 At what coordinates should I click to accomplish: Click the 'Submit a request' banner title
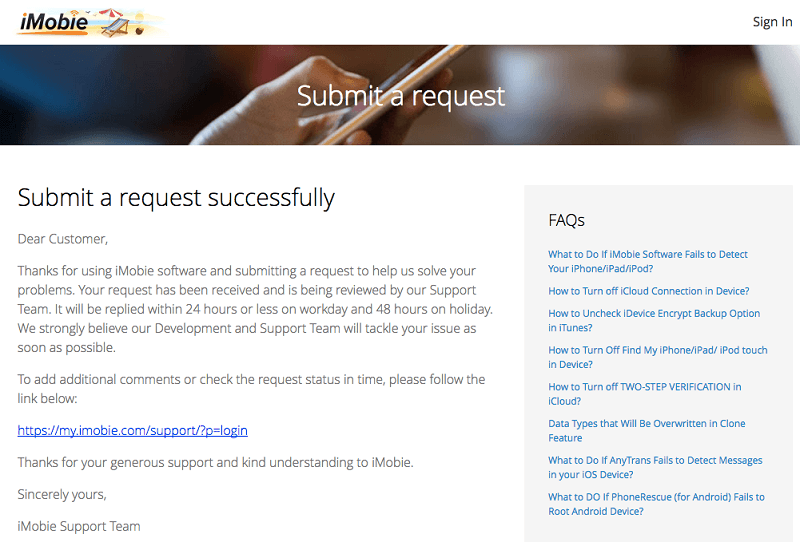click(x=401, y=96)
